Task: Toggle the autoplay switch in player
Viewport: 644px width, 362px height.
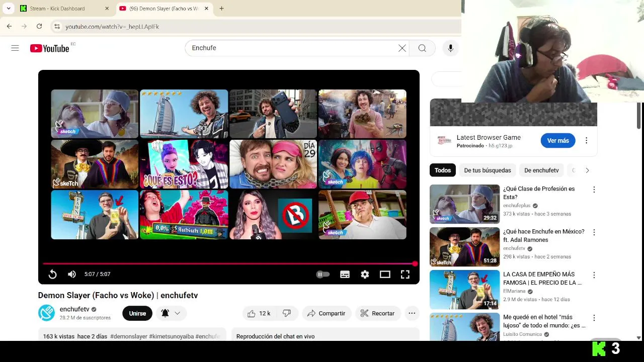Action: pyautogui.click(x=323, y=274)
